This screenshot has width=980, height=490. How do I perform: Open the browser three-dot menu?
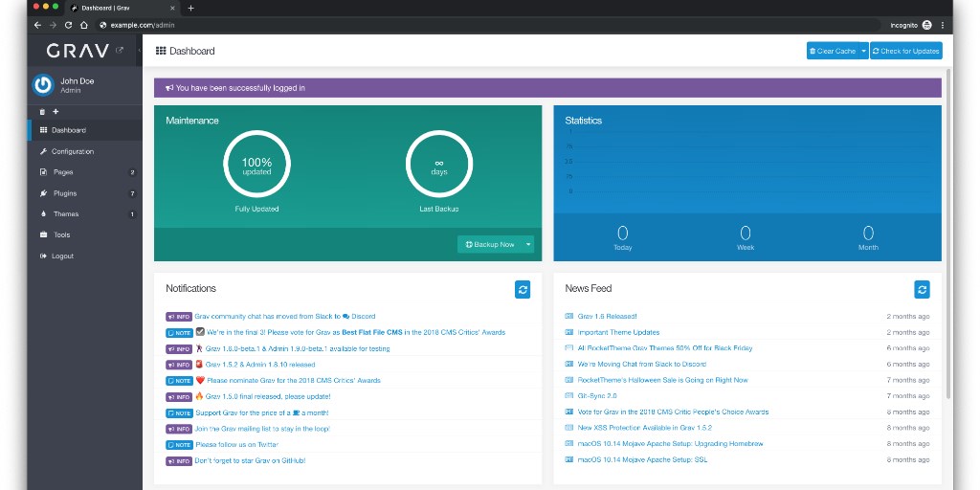pyautogui.click(x=943, y=25)
